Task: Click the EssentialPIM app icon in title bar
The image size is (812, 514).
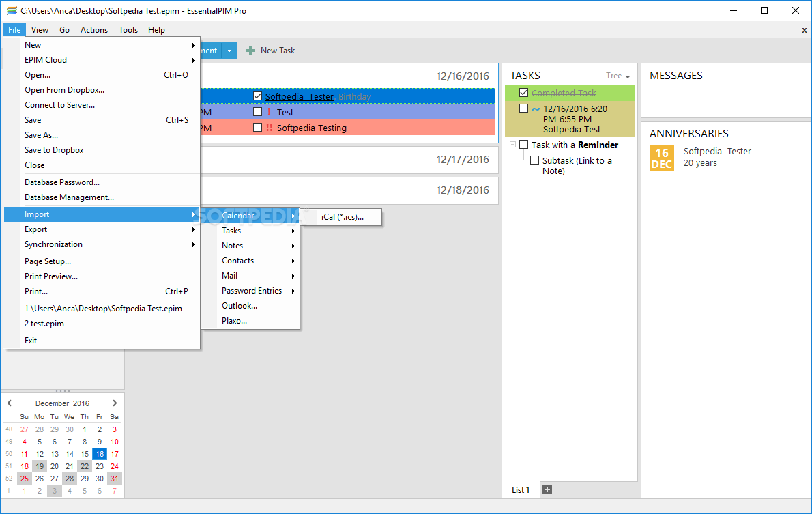Action: pyautogui.click(x=12, y=10)
